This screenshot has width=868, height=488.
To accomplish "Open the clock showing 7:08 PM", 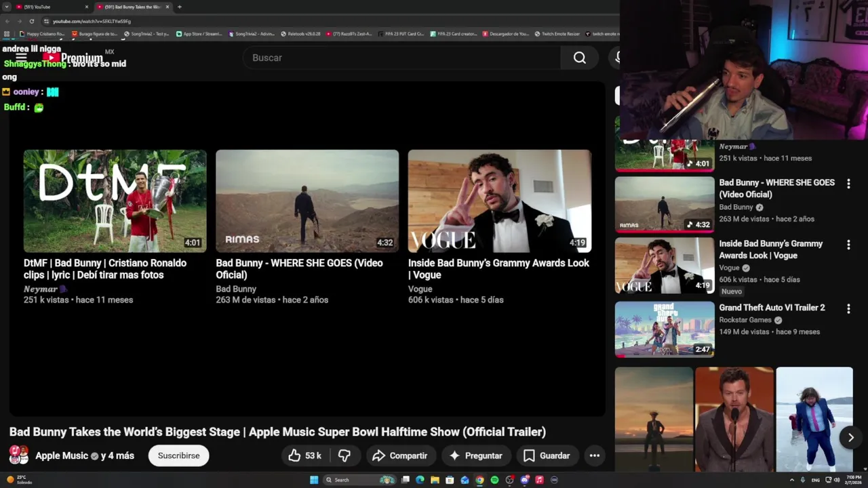I will click(852, 480).
